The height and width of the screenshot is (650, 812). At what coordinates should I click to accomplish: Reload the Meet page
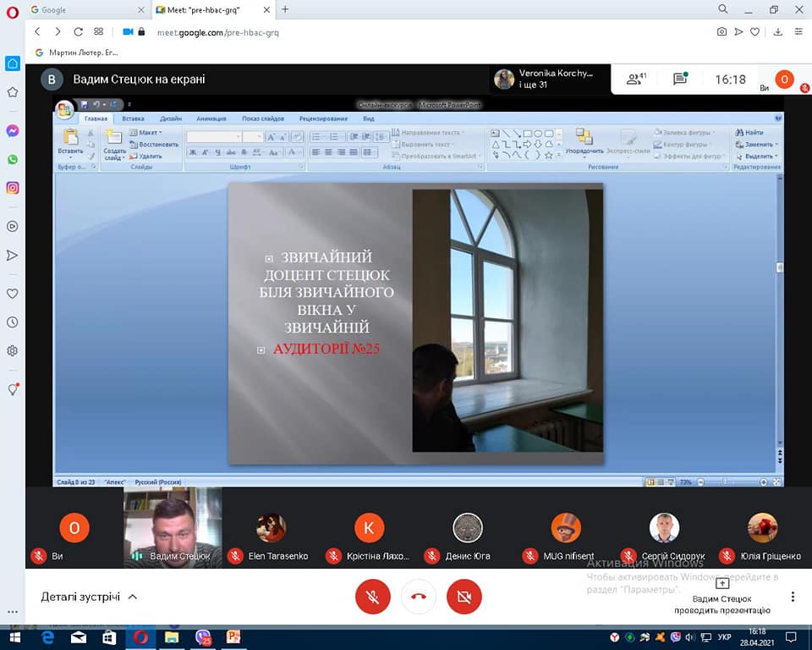78,32
